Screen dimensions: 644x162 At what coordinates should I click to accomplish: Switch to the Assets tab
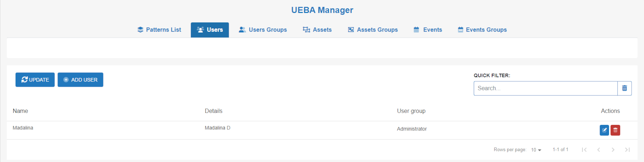(x=317, y=30)
